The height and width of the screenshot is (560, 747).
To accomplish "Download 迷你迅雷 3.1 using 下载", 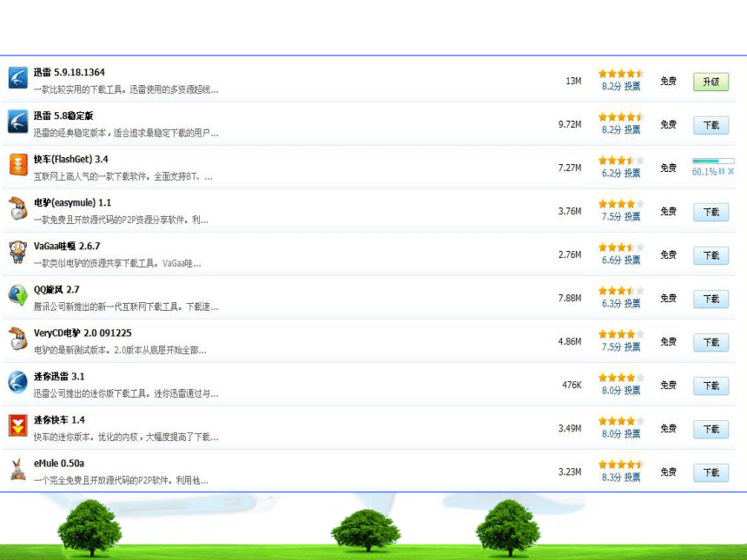I will coord(711,385).
